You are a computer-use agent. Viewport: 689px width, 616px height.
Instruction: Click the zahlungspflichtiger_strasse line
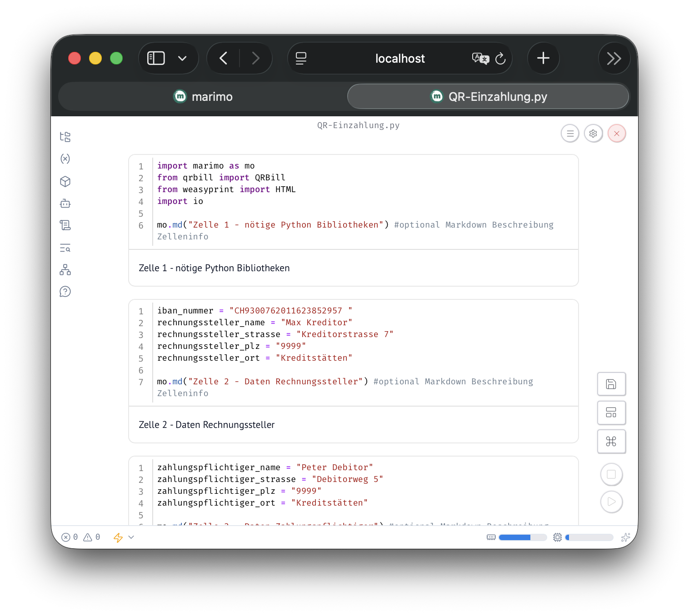coord(270,479)
